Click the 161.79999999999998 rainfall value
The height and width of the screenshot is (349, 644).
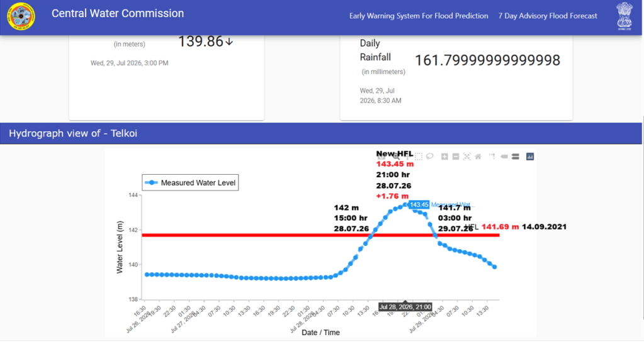tap(487, 60)
